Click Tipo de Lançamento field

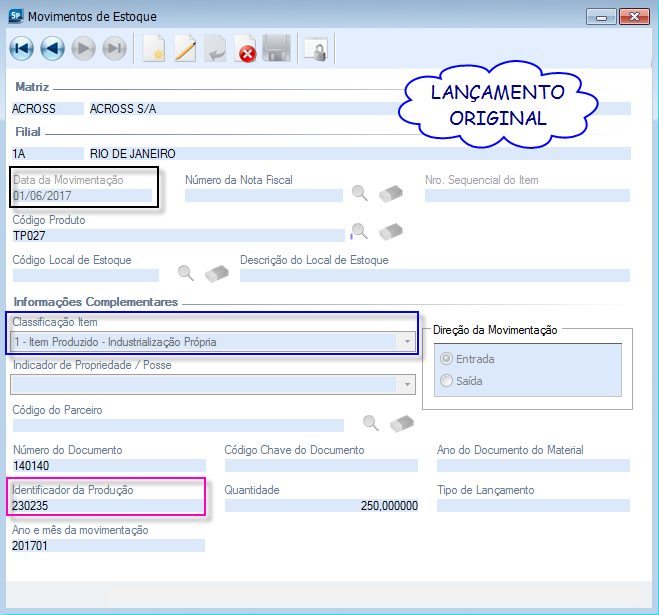pyautogui.click(x=533, y=505)
